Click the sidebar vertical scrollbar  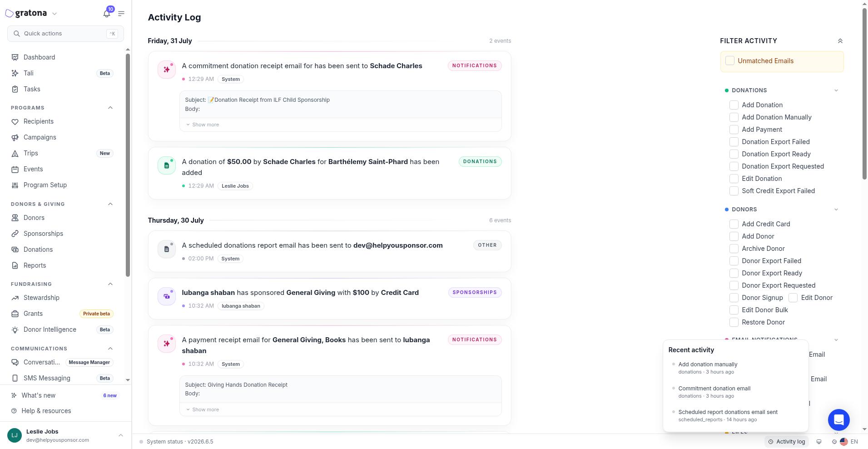point(128,165)
